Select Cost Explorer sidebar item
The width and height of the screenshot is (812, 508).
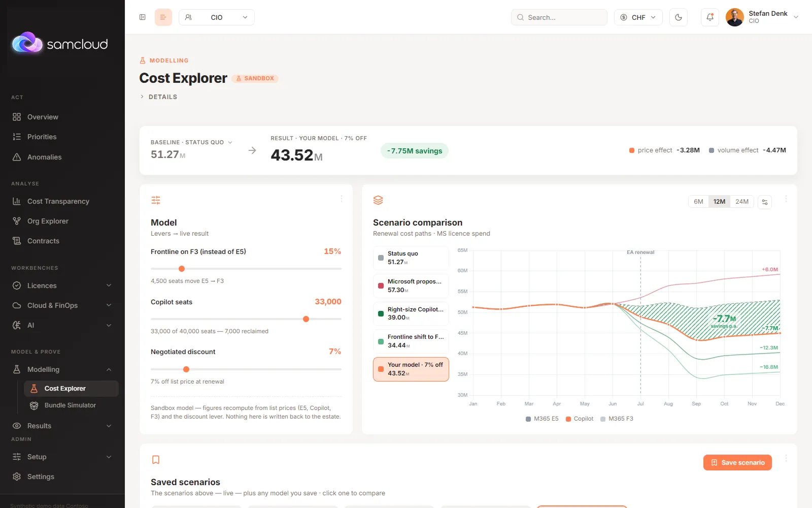pyautogui.click(x=71, y=389)
